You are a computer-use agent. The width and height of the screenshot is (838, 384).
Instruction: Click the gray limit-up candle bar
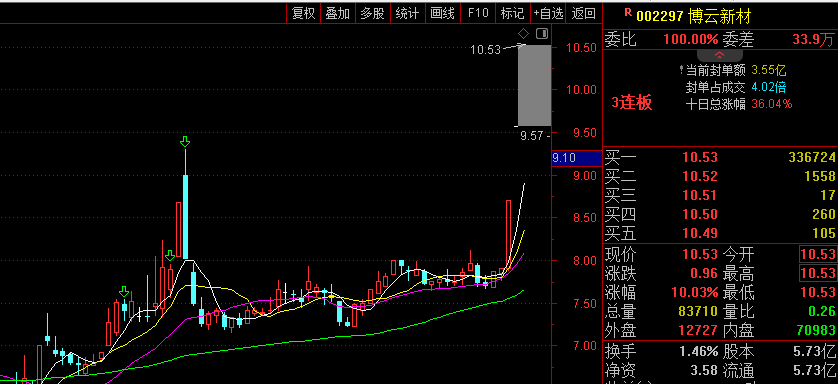pos(534,85)
